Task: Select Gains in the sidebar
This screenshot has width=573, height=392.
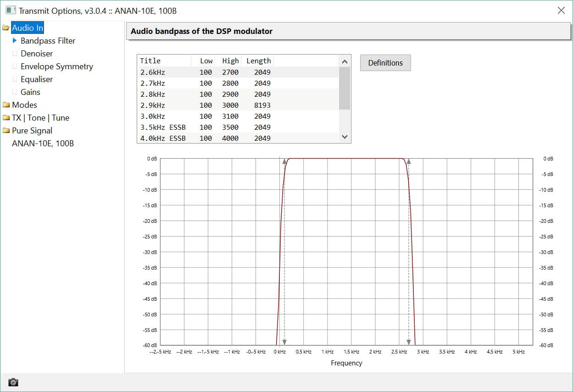Action: pos(30,92)
